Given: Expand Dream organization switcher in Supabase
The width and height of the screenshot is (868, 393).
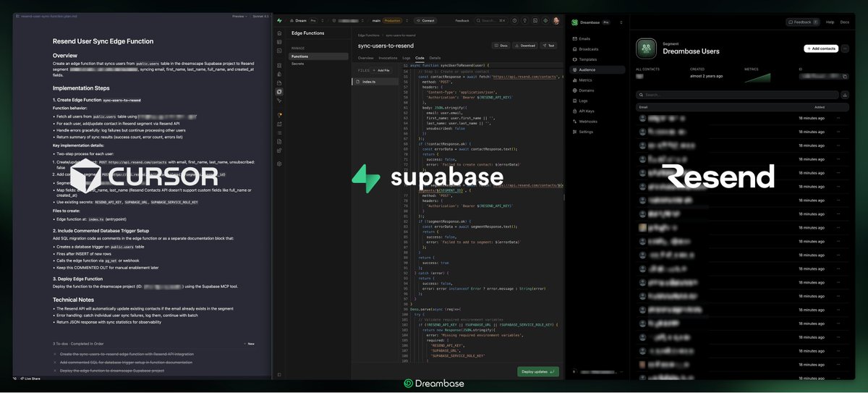Looking at the screenshot, I should 323,20.
